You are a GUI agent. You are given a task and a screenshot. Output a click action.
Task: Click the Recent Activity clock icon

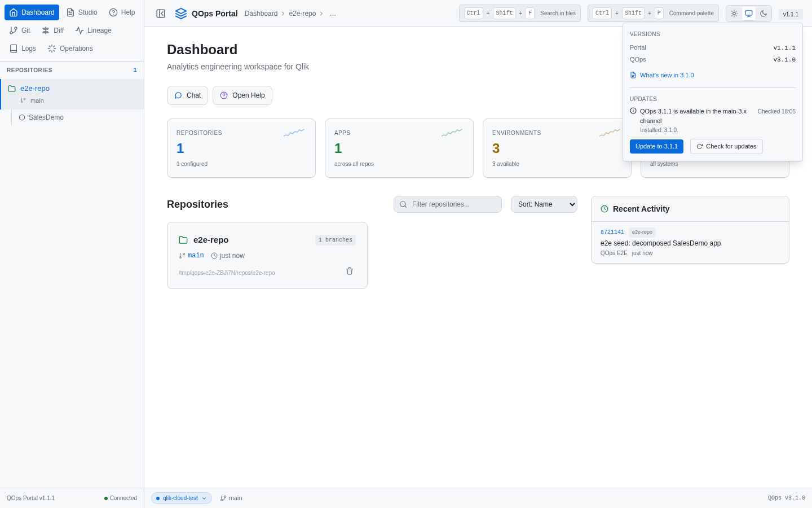tap(604, 209)
